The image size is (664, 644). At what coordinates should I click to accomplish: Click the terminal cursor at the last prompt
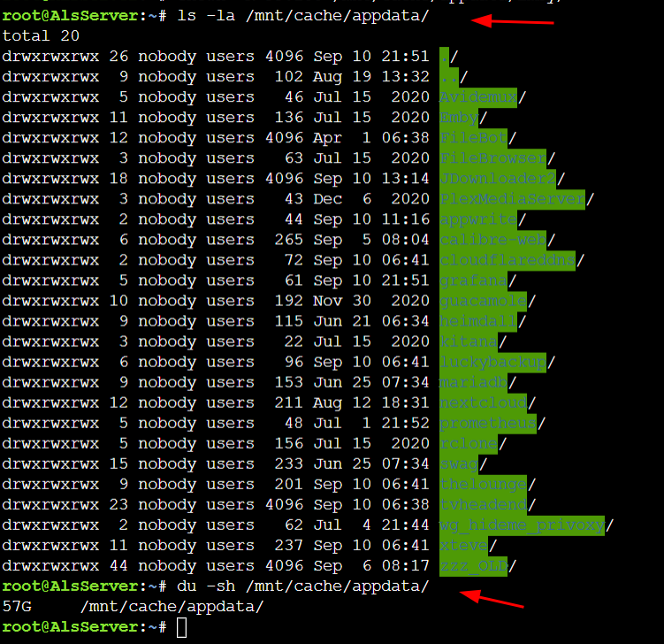[181, 627]
